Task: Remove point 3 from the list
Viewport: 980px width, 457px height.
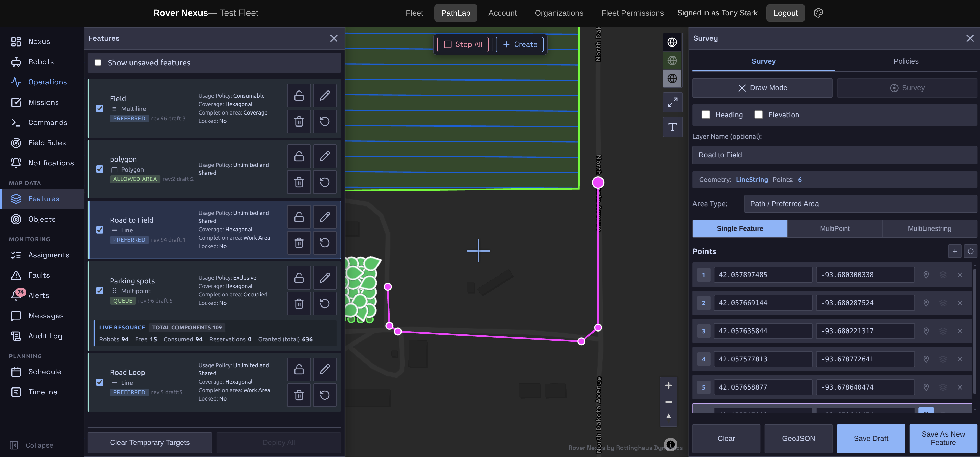Action: pos(960,331)
